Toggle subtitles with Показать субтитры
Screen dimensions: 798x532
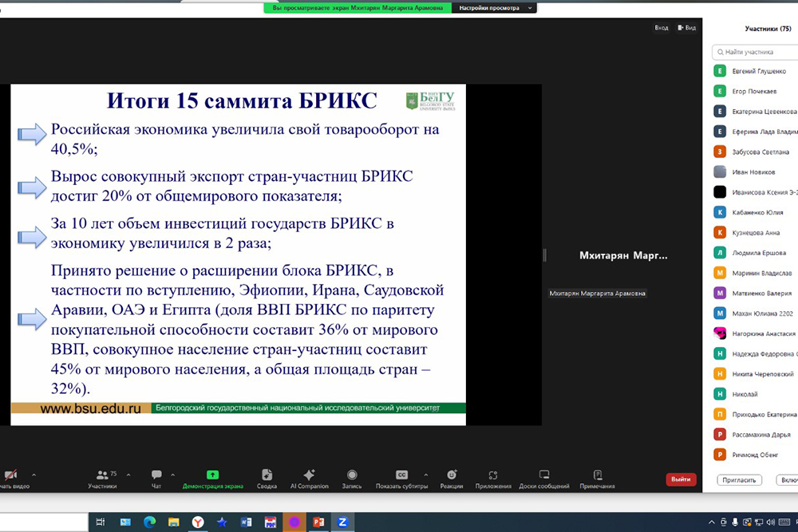tap(401, 475)
